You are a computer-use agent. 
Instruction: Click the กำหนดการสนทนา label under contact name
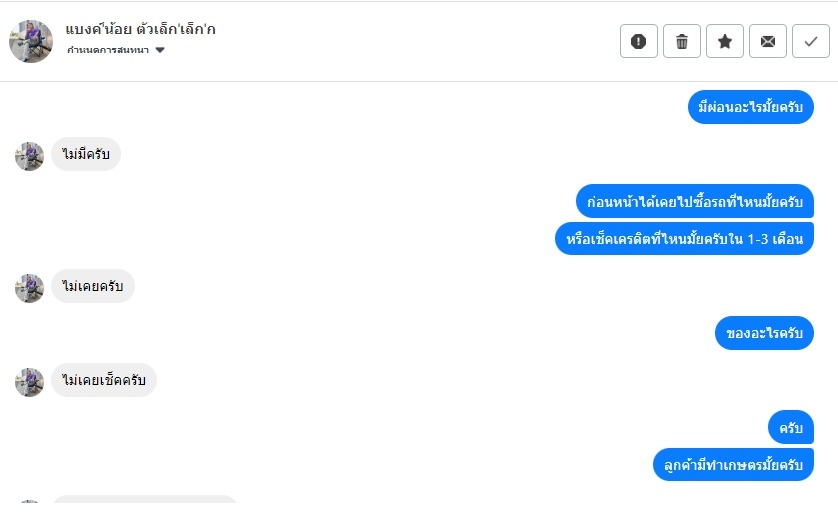108,50
